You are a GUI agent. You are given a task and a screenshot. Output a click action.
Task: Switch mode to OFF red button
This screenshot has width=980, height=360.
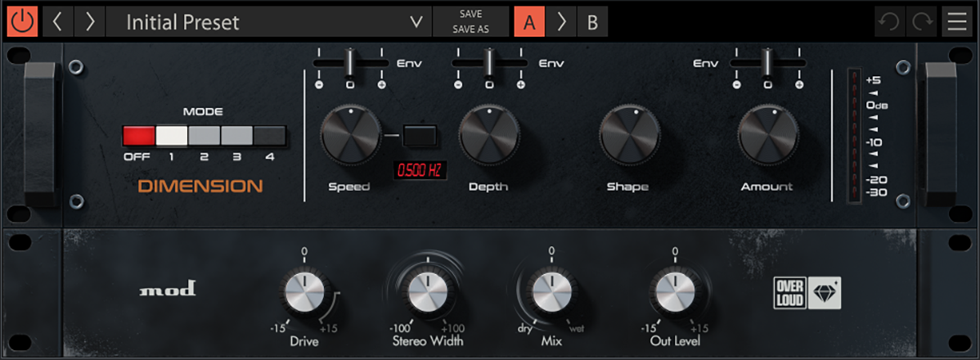click(x=138, y=135)
